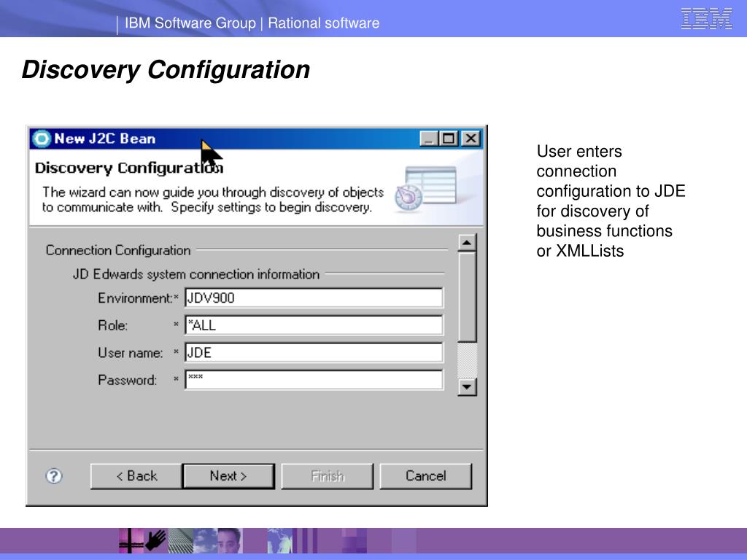This screenshot has width=747, height=560.
Task: Click the 'Role:' label
Action: tap(113, 325)
